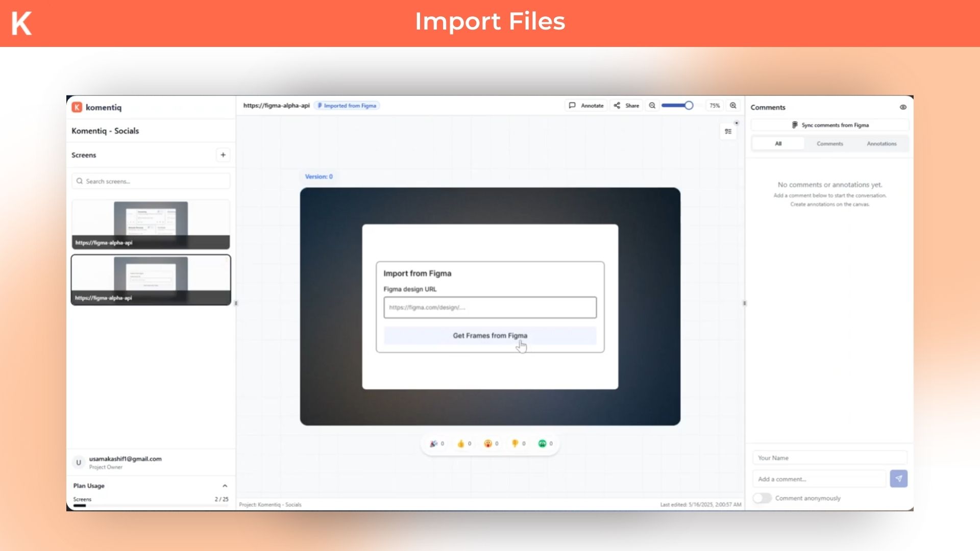
Task: Enable Comment anonymously switch
Action: click(762, 498)
